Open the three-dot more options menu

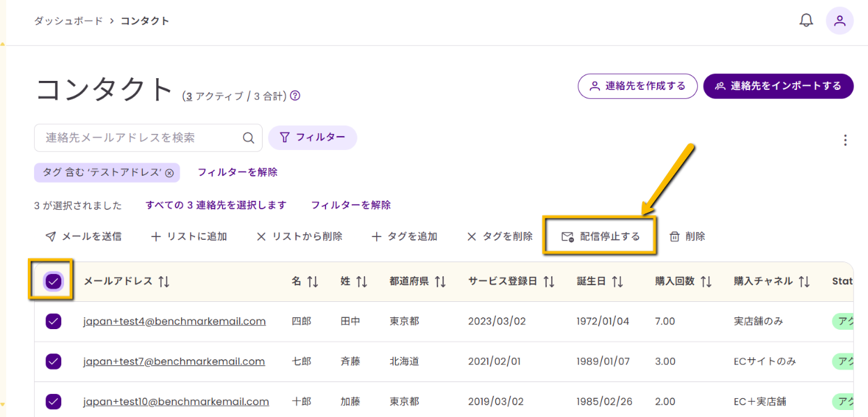coord(845,140)
